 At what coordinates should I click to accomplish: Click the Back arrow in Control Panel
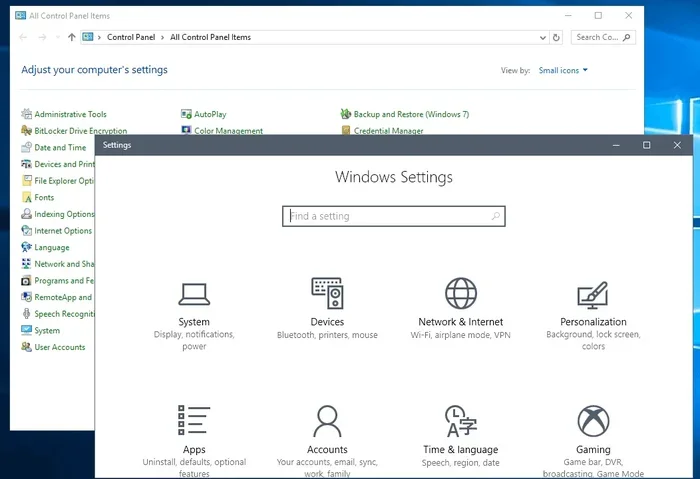[x=23, y=37]
